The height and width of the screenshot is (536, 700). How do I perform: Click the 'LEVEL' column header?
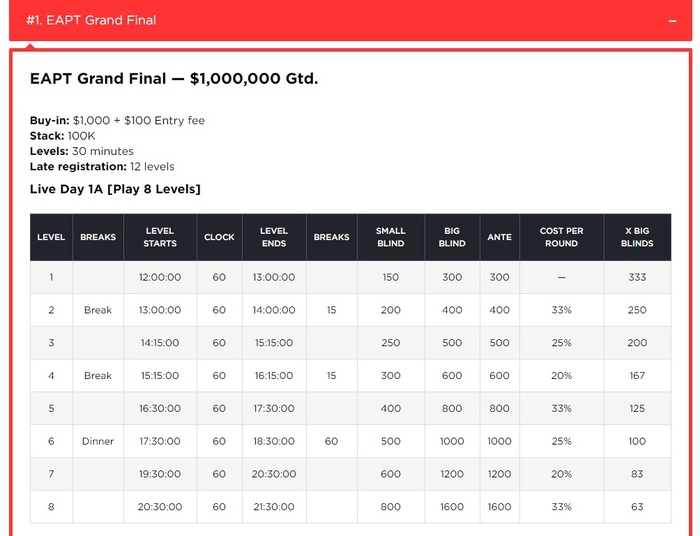tap(51, 237)
